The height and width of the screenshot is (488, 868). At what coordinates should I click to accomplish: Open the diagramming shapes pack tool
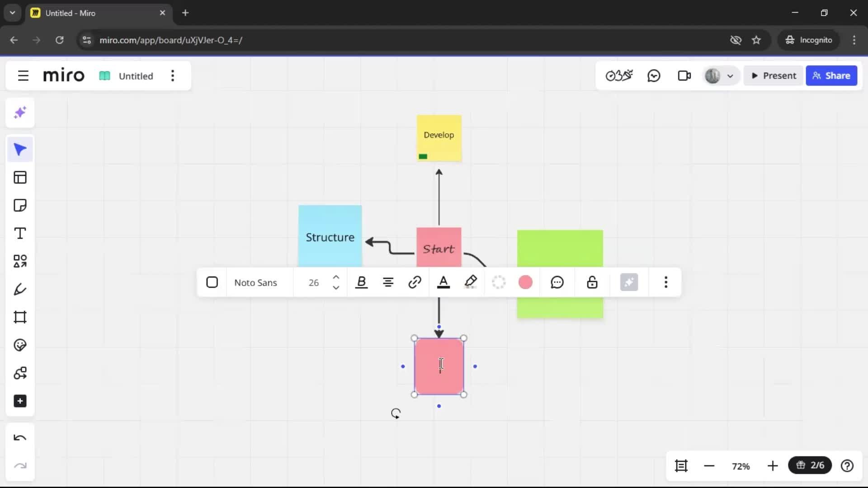(20, 373)
